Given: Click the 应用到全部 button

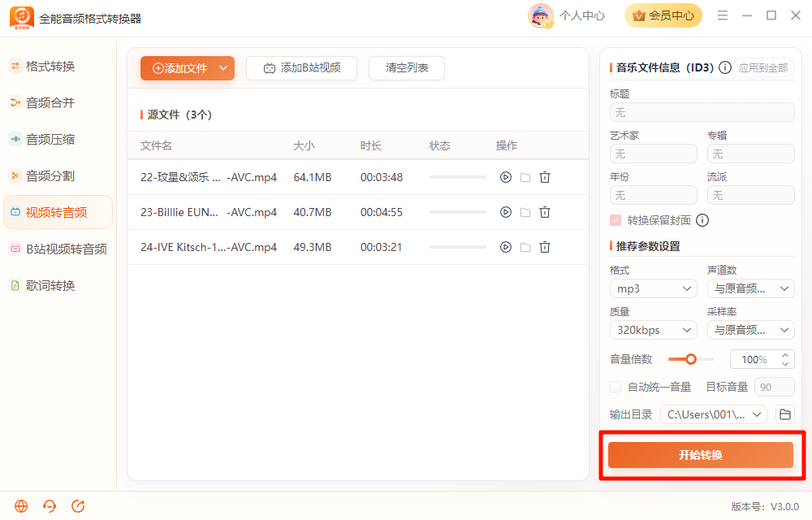Looking at the screenshot, I should click(x=762, y=68).
